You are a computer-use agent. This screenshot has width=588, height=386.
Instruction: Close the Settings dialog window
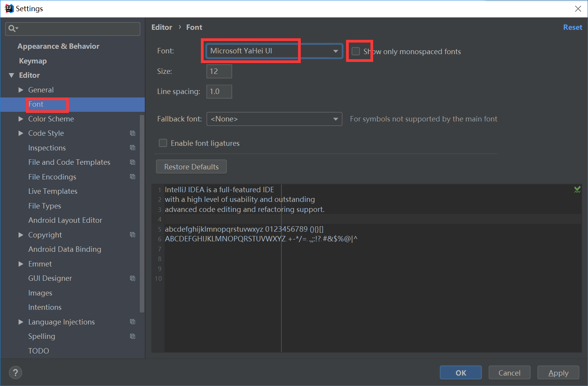tap(578, 9)
